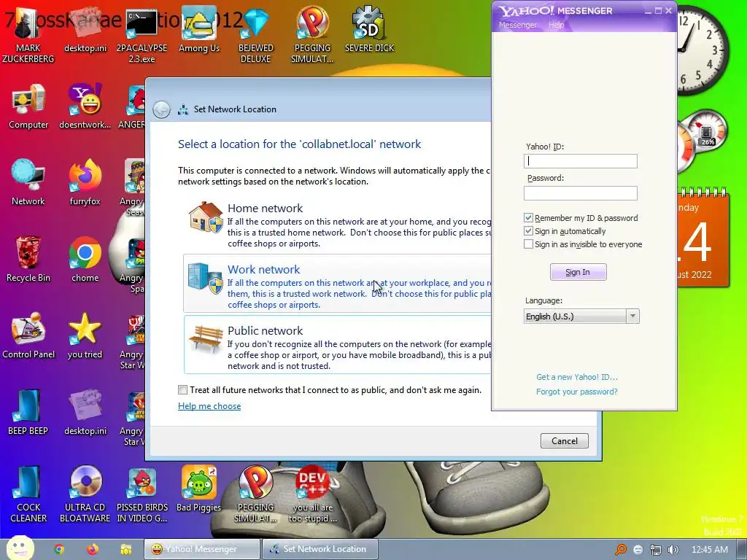Open PISSED BIRDS IN VIDEO G... icon
This screenshot has height=560, width=747.
tap(142, 494)
